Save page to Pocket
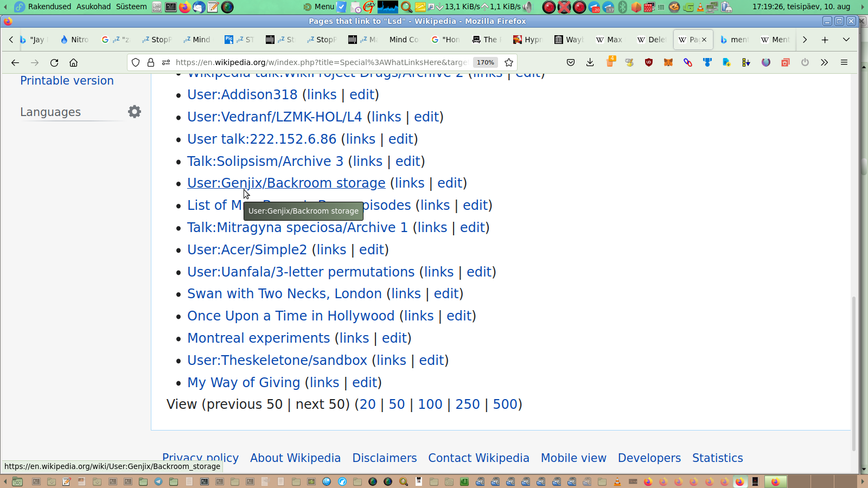 click(571, 62)
